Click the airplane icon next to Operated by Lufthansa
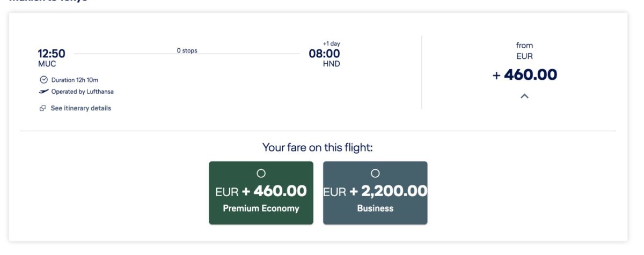Image resolution: width=644 pixels, height=255 pixels. click(44, 92)
